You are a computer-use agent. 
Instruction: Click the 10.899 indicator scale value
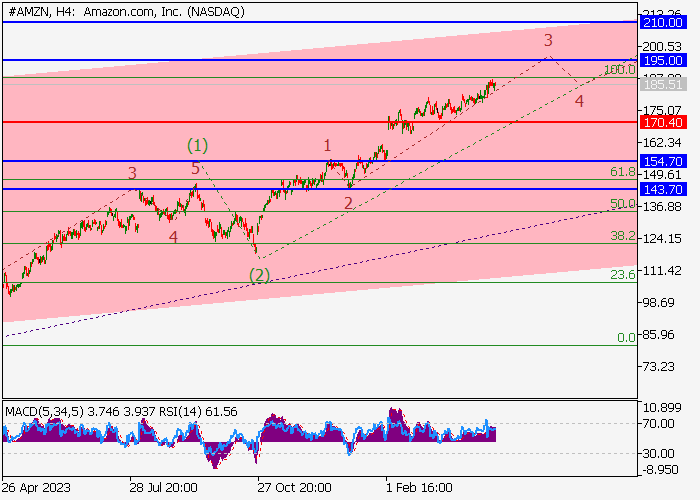[662, 407]
